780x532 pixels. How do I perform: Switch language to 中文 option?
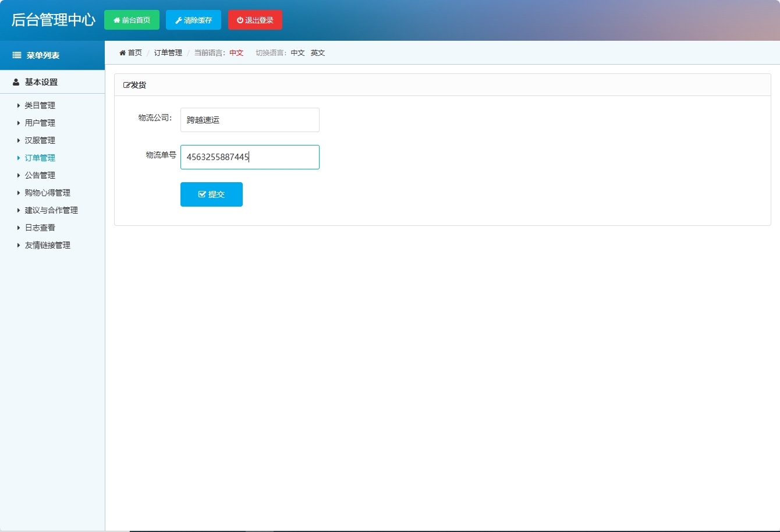point(297,53)
